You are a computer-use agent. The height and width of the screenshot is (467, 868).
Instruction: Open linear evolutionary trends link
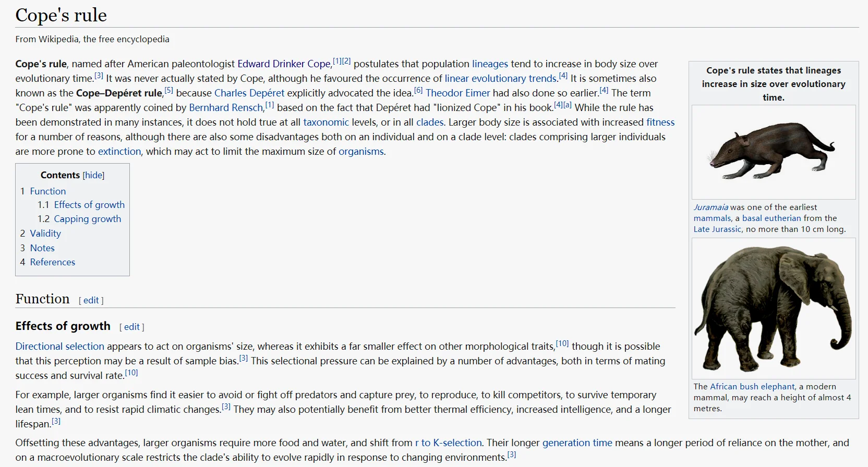[x=501, y=79]
